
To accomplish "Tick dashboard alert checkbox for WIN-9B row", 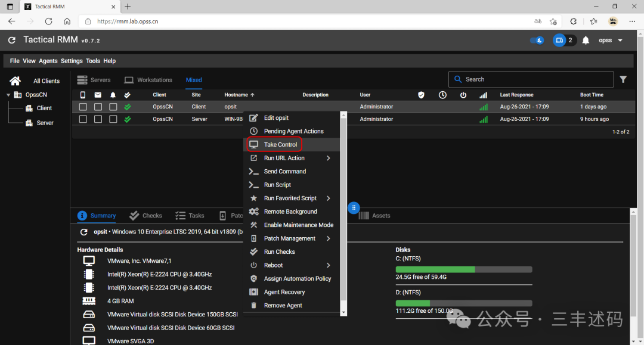I will click(x=113, y=119).
